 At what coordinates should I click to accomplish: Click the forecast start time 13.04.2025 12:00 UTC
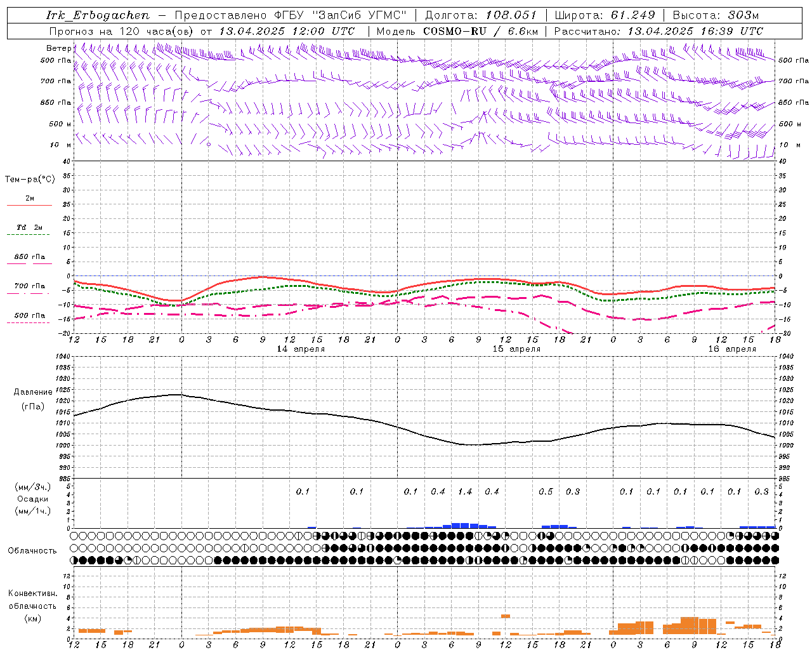point(287,31)
